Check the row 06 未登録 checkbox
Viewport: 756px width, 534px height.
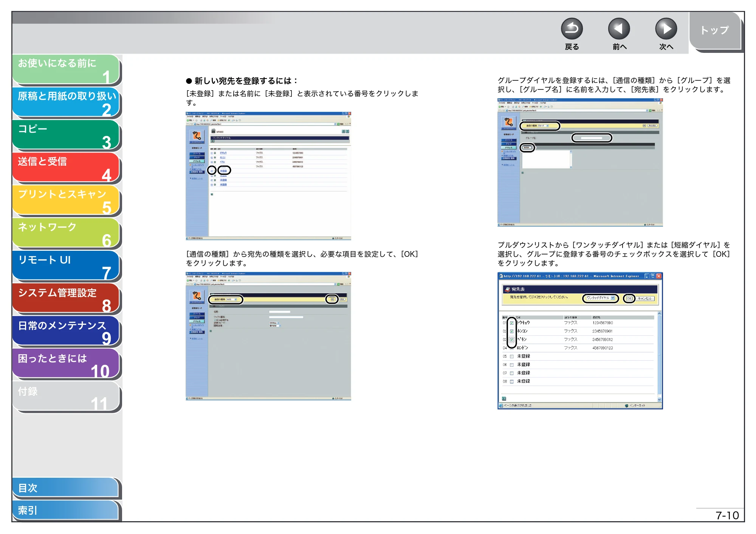pos(512,365)
